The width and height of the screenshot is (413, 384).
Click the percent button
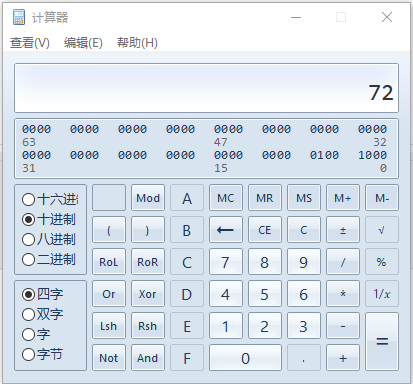point(382,262)
